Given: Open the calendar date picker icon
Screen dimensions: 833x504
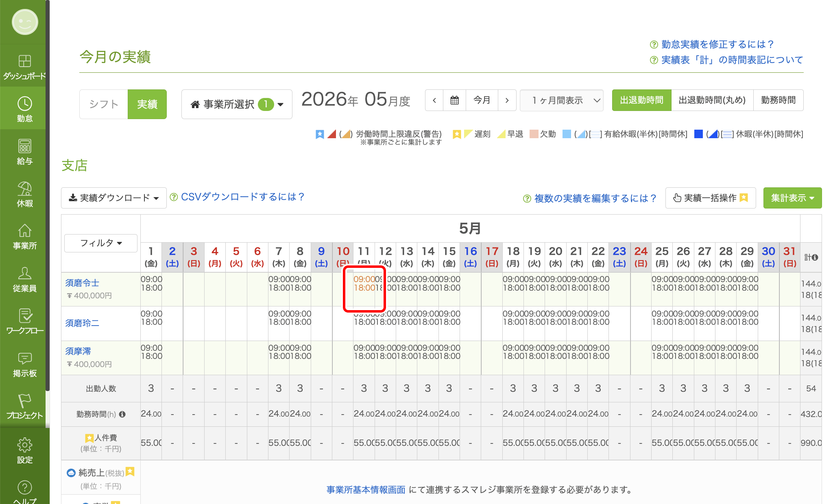Looking at the screenshot, I should [x=455, y=100].
